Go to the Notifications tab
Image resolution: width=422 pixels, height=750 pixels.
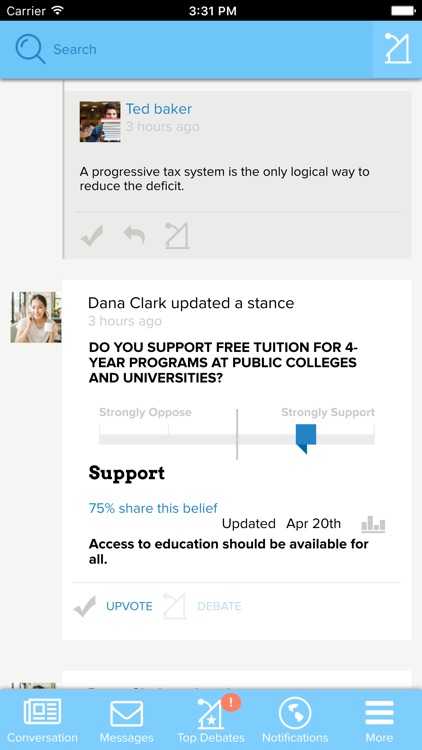point(295,720)
